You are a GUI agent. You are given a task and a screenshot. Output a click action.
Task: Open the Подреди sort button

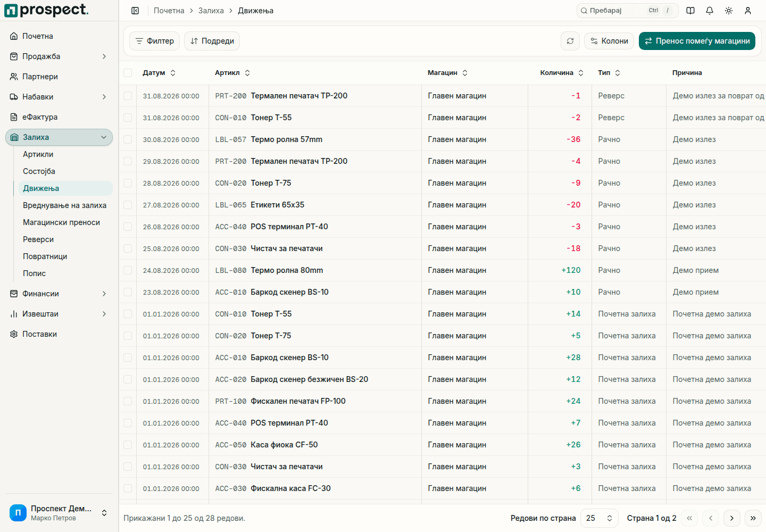point(212,41)
